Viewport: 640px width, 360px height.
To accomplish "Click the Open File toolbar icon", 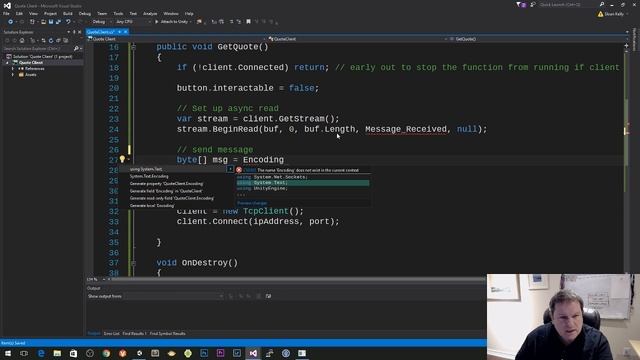I will click(x=43, y=22).
